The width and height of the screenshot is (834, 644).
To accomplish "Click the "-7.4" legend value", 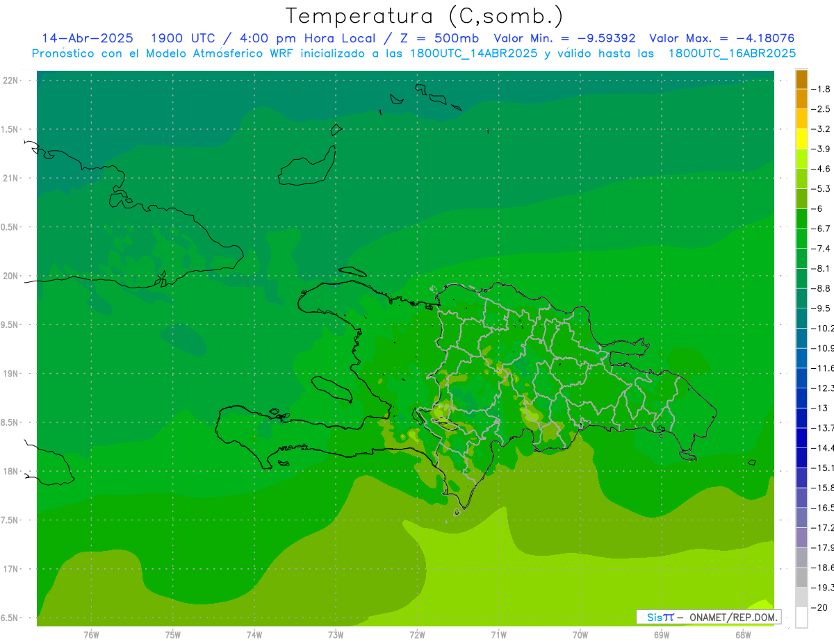I will pos(821,248).
